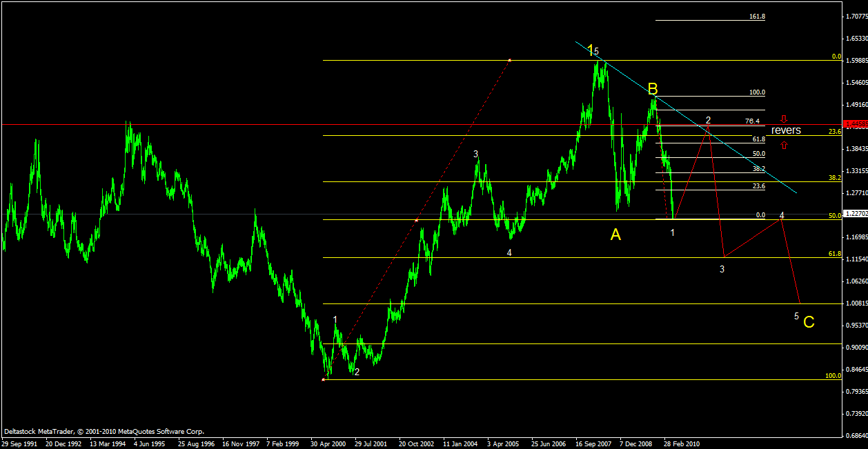Image resolution: width=868 pixels, height=449 pixels.
Task: Select the yellow "38.2" Fibonacci label
Action: point(835,178)
